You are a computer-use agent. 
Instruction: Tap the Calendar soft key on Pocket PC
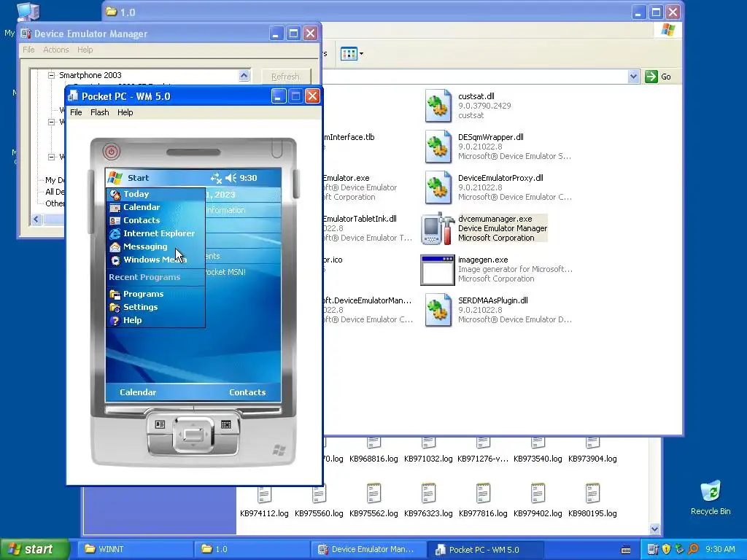(138, 392)
